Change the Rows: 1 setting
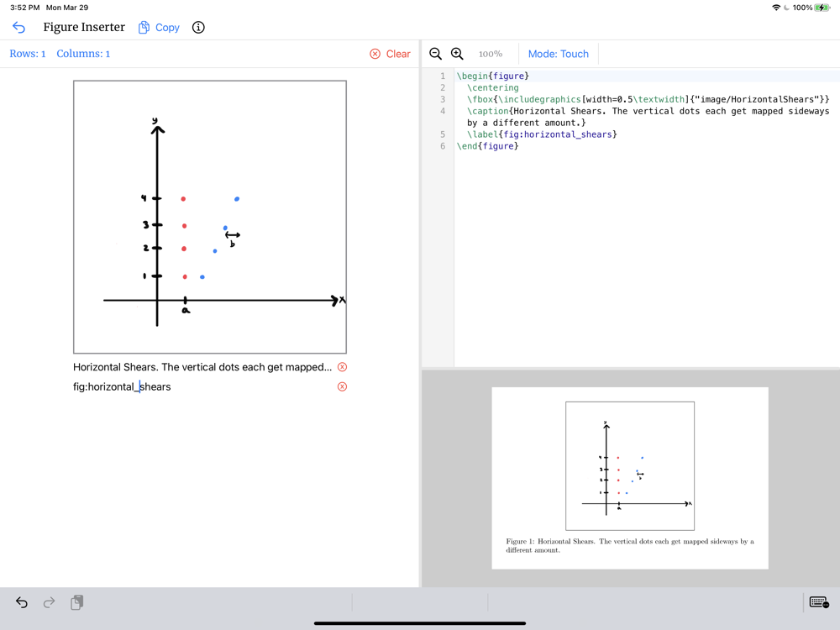Screen dimensions: 840x630 tap(28, 54)
